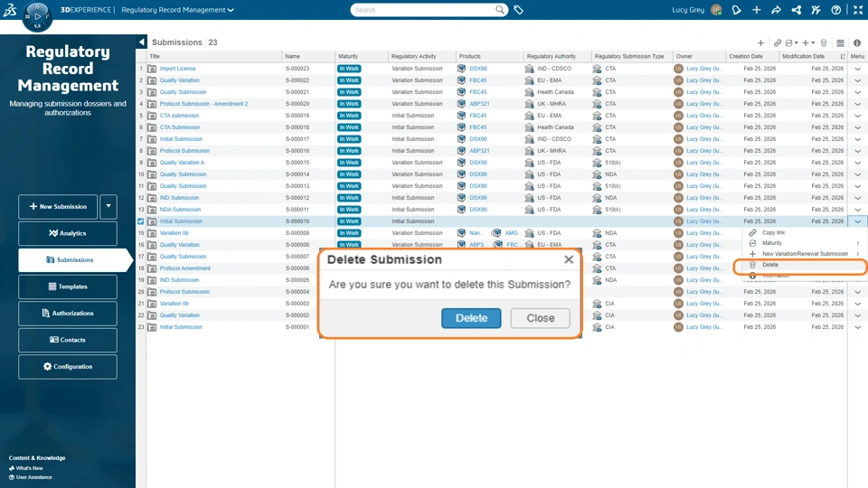The width and height of the screenshot is (868, 488).
Task: Click the sort icon in Modification Date header
Action: pyautogui.click(x=843, y=56)
